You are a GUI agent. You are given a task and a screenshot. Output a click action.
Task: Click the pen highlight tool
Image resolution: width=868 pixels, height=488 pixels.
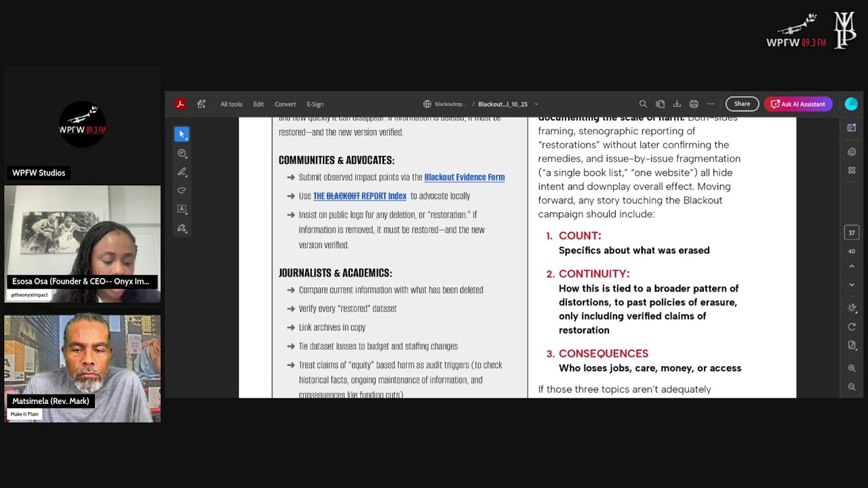click(x=182, y=172)
